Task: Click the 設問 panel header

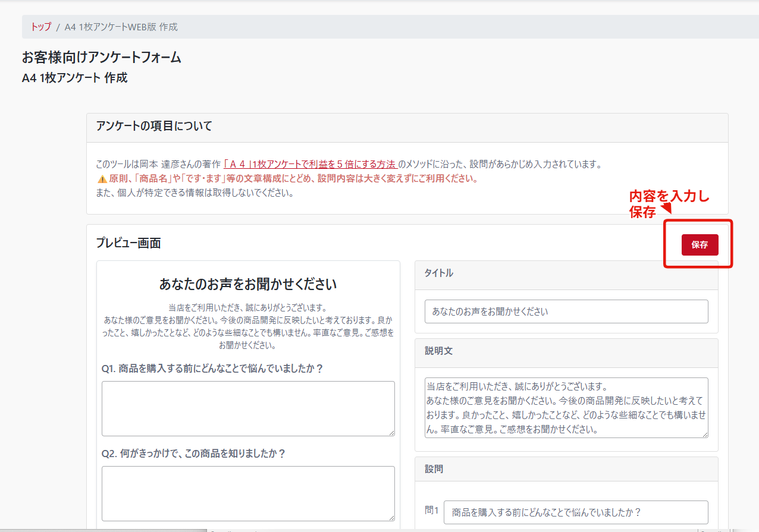Action: pos(434,469)
